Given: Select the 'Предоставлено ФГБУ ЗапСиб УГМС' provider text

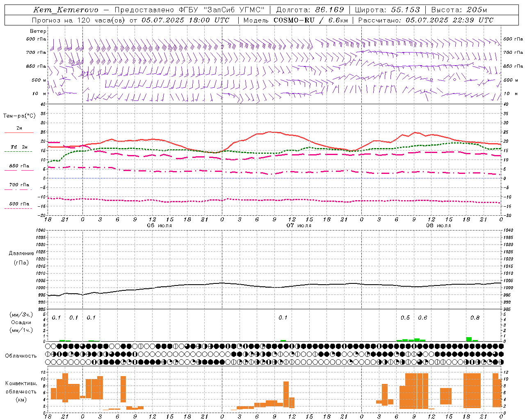Looking at the screenshot, I should 189,10.
